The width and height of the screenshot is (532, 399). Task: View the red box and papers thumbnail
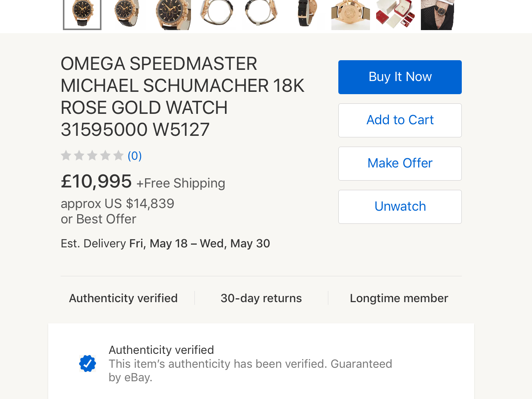[395, 15]
